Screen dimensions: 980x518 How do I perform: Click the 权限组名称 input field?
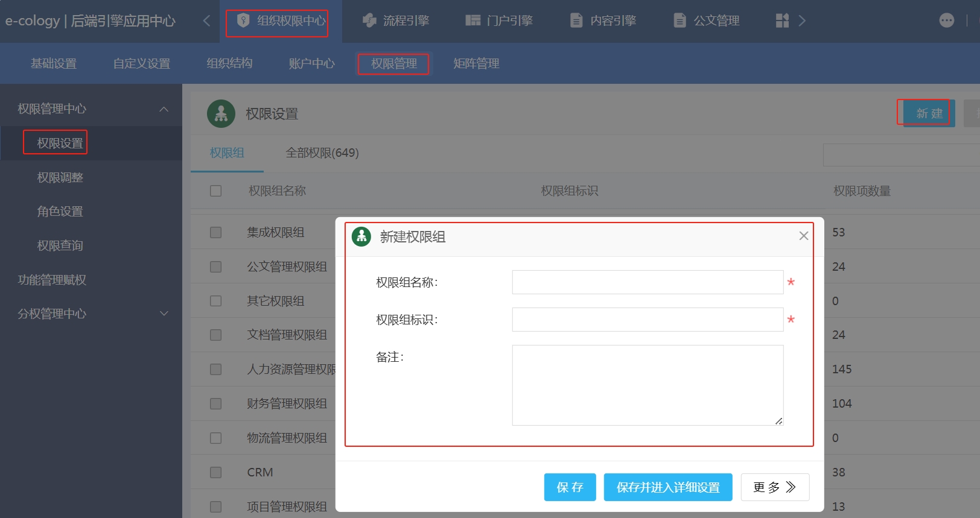click(x=647, y=282)
